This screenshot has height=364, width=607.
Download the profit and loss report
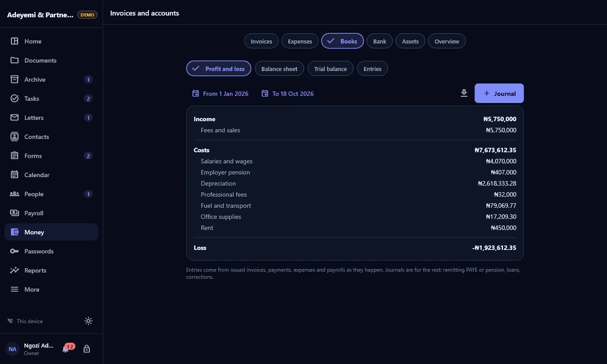click(x=464, y=93)
